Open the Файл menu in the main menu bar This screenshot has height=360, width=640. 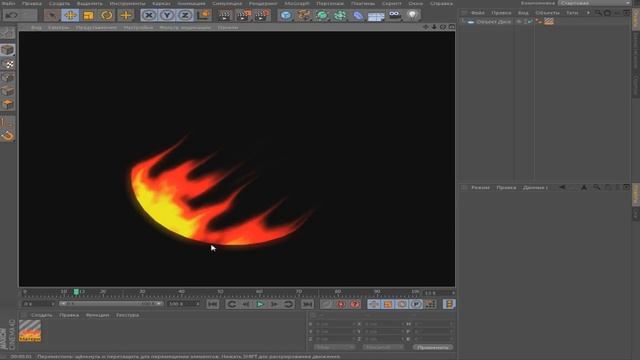(x=9, y=3)
